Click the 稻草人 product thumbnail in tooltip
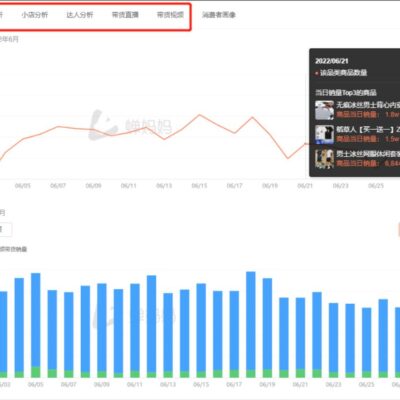This screenshot has height=400, width=400. [x=324, y=134]
